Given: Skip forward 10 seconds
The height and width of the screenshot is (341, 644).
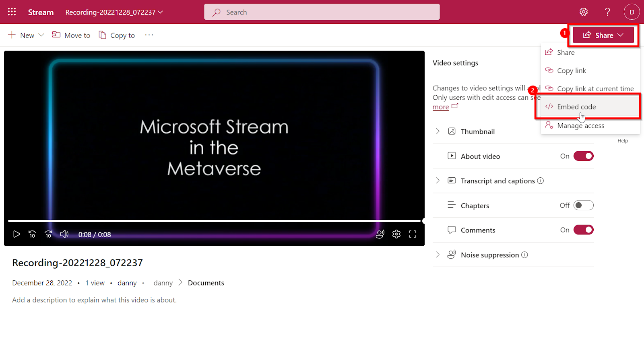Looking at the screenshot, I should tap(48, 234).
